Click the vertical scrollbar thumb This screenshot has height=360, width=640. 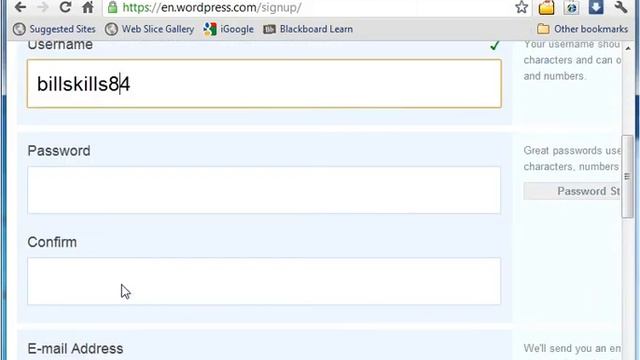[627, 176]
